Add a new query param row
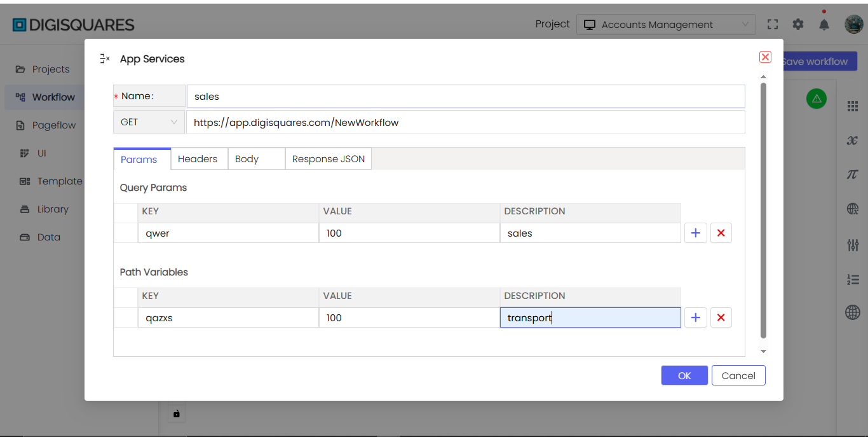 [x=696, y=233]
